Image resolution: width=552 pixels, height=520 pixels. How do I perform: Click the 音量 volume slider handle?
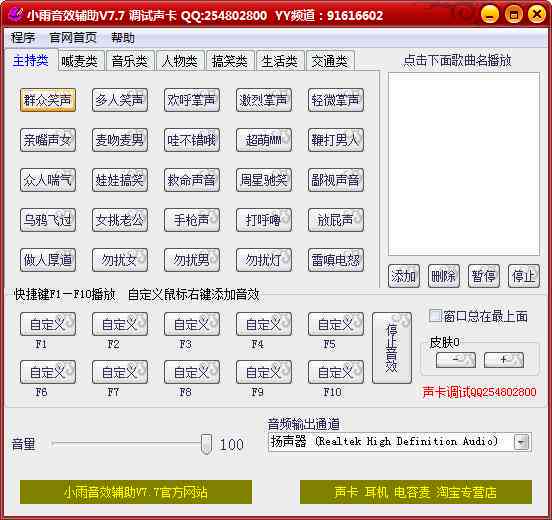coord(206,444)
